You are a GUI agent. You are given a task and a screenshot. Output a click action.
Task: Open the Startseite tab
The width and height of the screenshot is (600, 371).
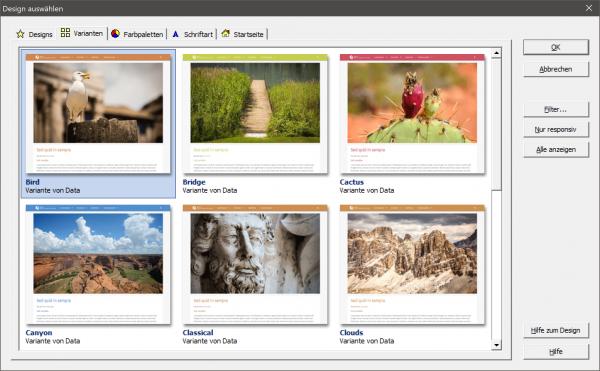click(243, 34)
